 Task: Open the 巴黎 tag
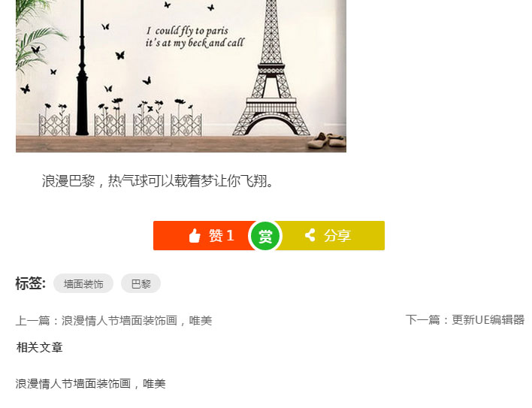point(141,283)
